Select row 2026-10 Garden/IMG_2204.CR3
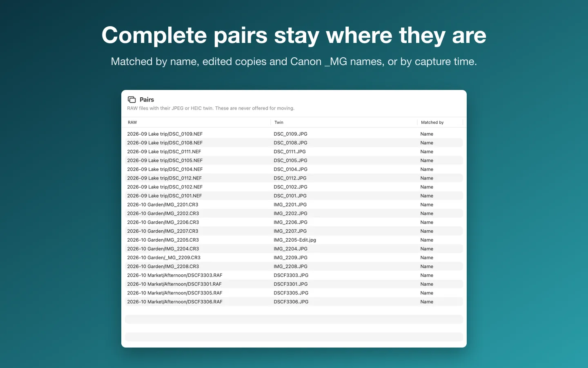The width and height of the screenshot is (588, 368). tap(294, 249)
